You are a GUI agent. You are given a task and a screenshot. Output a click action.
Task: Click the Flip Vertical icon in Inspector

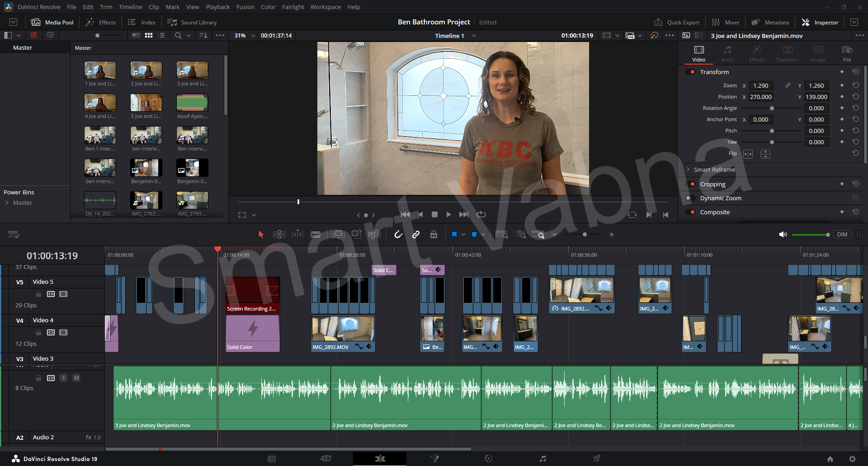click(x=765, y=154)
